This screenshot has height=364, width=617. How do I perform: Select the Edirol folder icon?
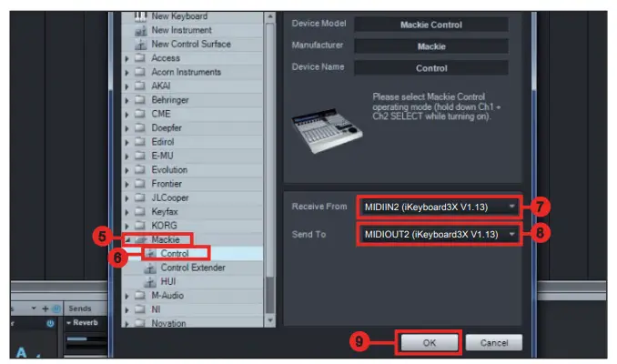pyautogui.click(x=140, y=142)
